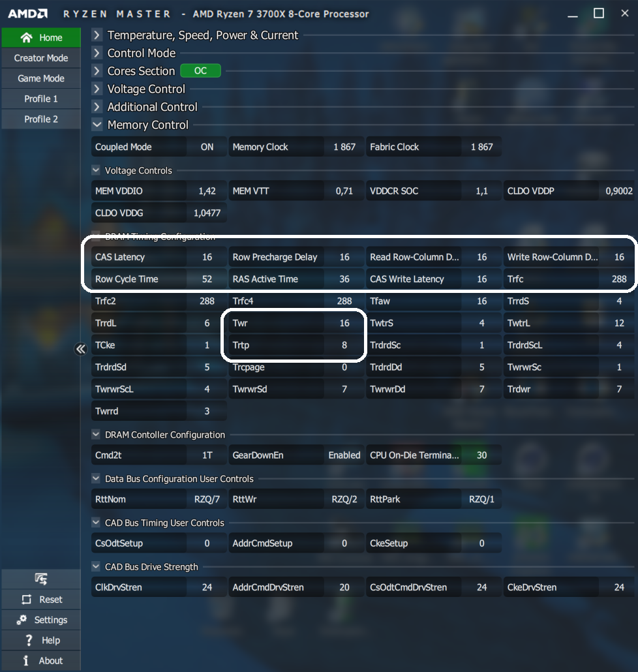Viewport: 638px width, 672px height.
Task: Click CkeDrvStren value 24
Action: [618, 587]
